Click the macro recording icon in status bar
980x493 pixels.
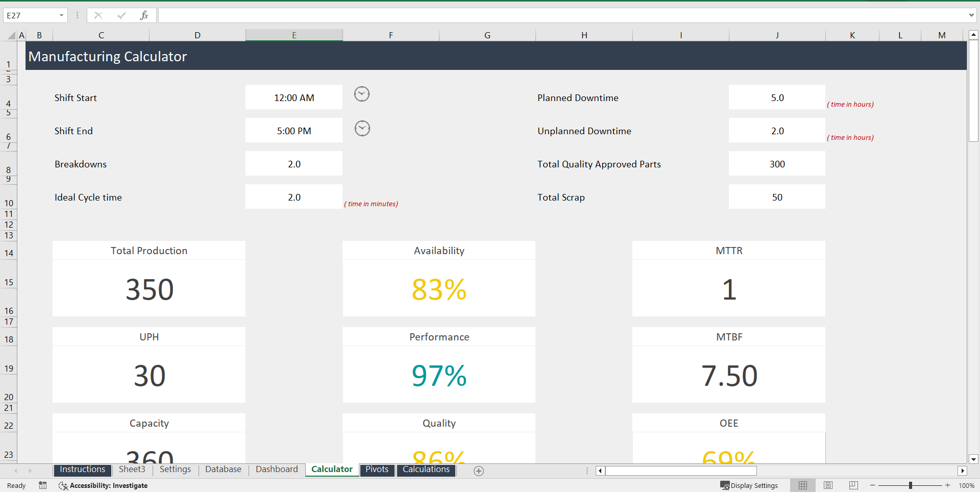point(43,485)
